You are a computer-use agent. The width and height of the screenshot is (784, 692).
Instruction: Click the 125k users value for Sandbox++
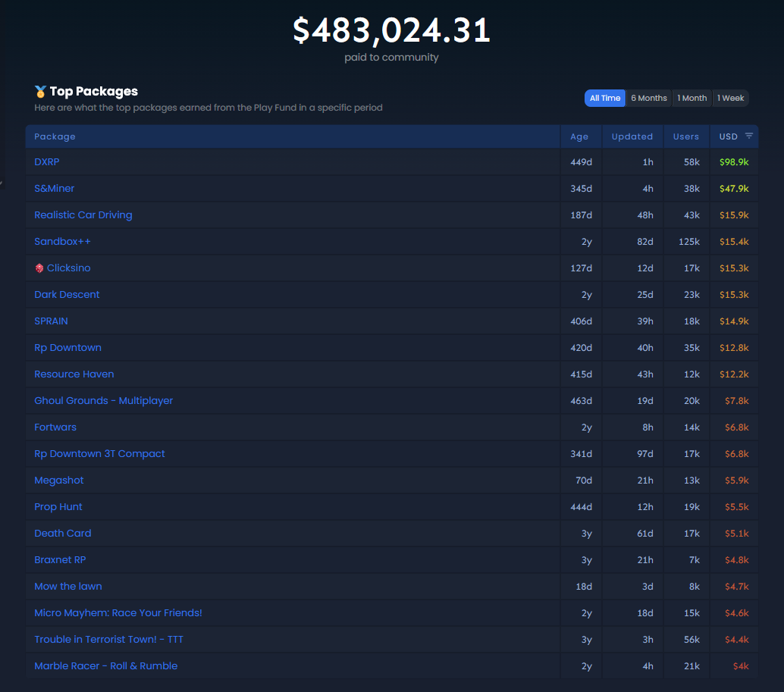pos(688,241)
